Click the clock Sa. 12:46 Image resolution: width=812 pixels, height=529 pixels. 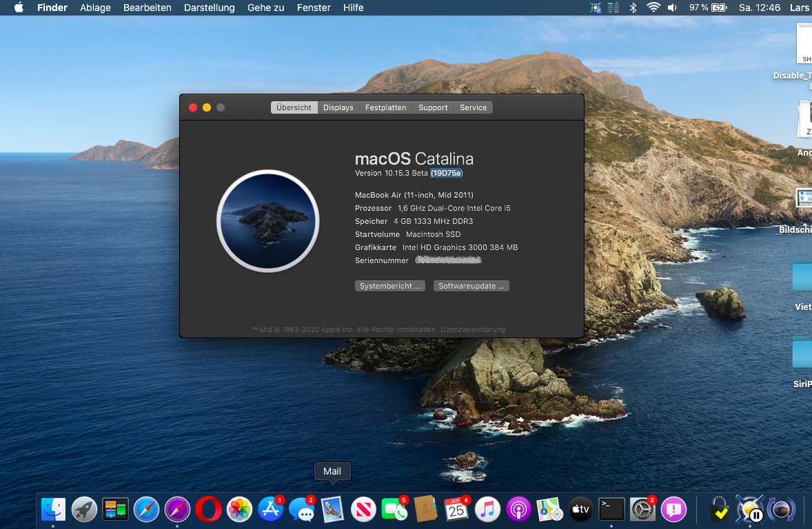[759, 8]
